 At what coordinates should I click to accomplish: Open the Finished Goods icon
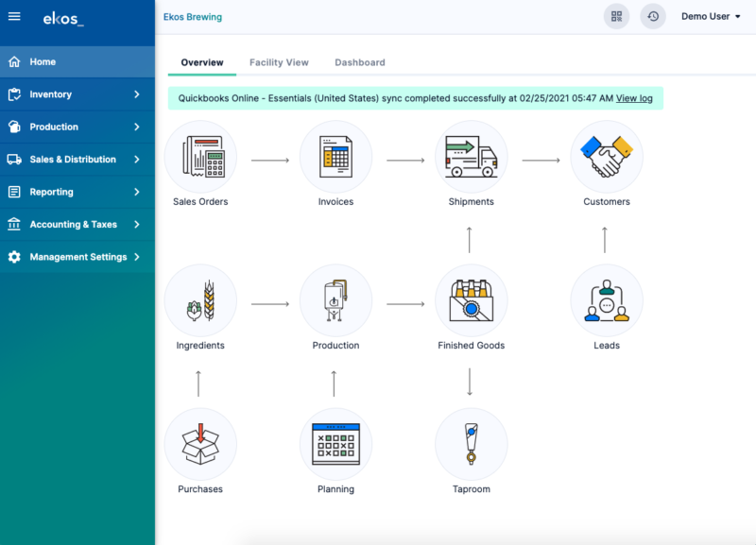tap(471, 300)
